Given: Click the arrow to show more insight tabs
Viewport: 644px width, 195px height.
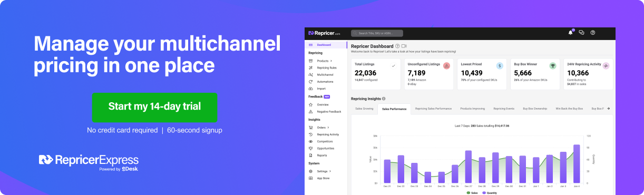Looking at the screenshot, I should pos(609,109).
